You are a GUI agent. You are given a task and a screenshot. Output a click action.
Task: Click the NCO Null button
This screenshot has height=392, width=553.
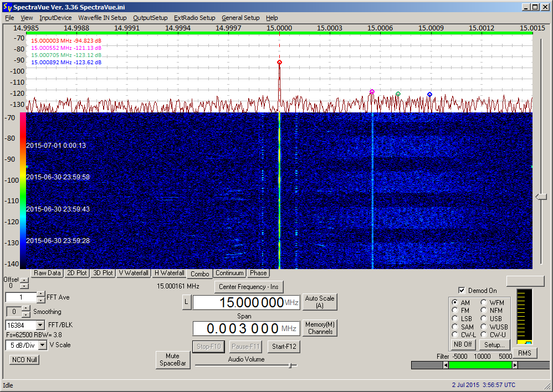coord(24,359)
